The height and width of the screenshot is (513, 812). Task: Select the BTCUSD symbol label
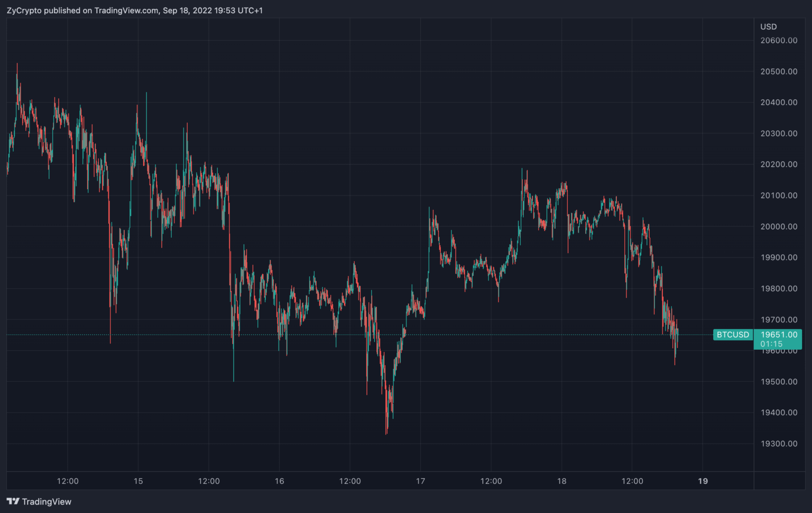point(733,334)
